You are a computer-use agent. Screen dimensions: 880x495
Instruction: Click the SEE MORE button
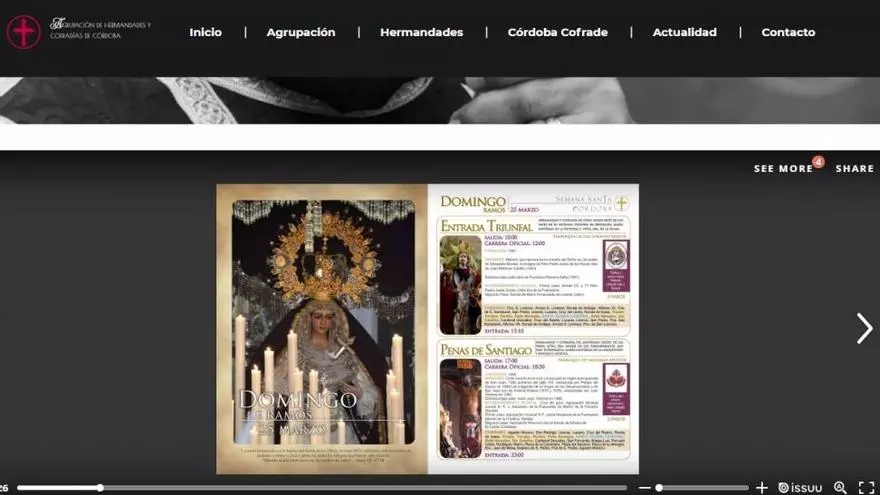pyautogui.click(x=782, y=169)
